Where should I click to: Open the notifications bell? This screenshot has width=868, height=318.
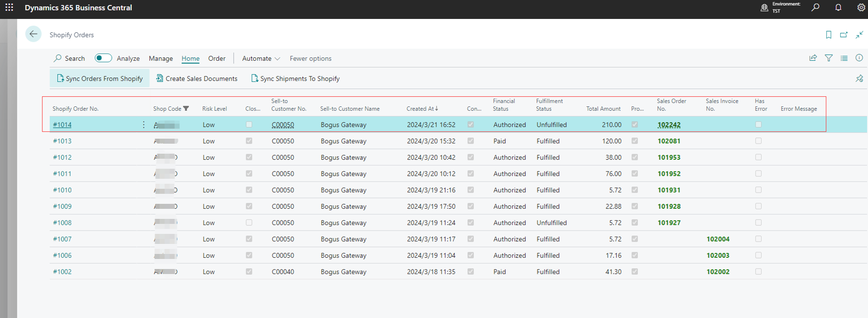839,8
